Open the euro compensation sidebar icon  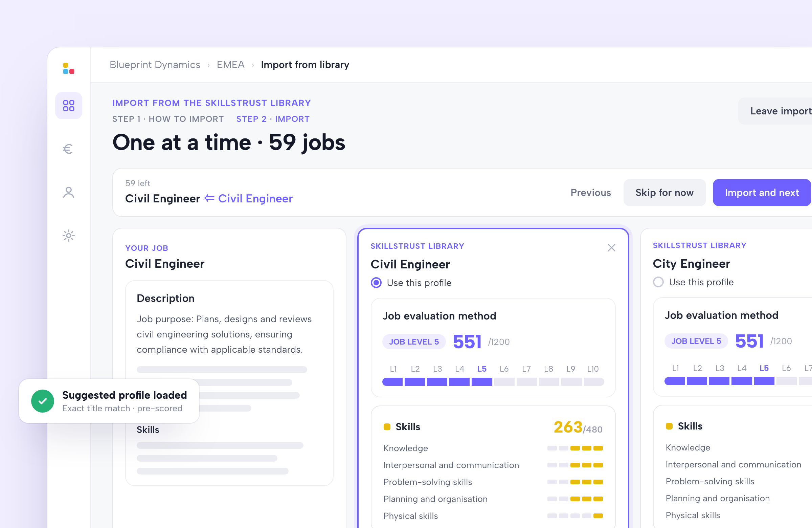68,149
